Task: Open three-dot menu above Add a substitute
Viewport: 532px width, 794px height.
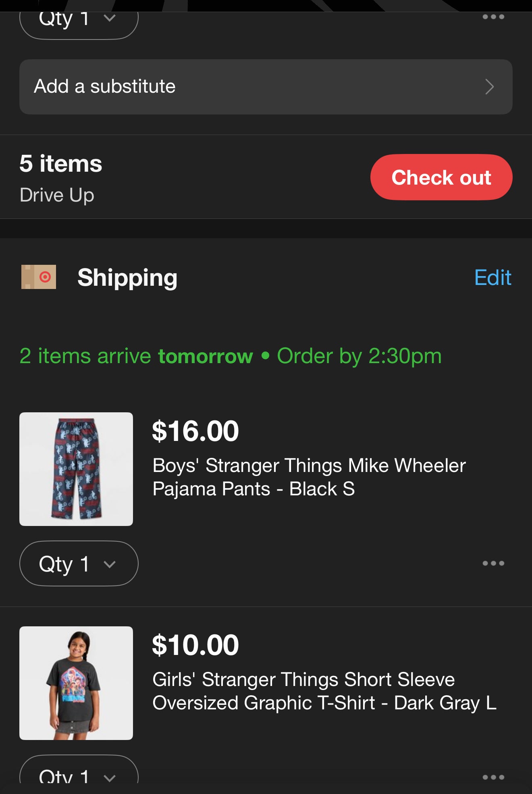Action: pyautogui.click(x=493, y=17)
